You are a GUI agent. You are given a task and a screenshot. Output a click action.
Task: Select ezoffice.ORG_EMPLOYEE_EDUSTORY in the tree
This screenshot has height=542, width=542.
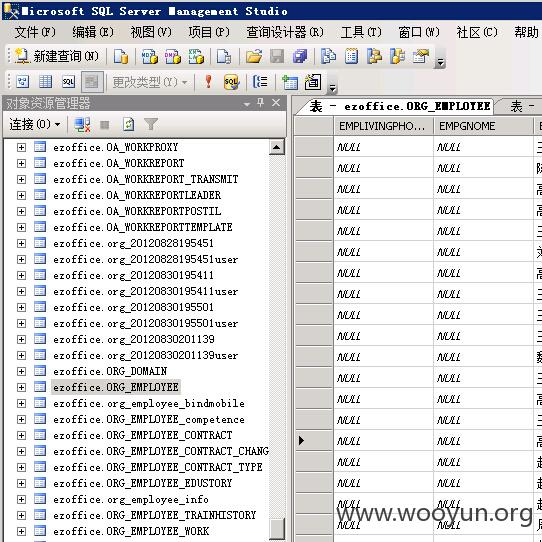[142, 483]
